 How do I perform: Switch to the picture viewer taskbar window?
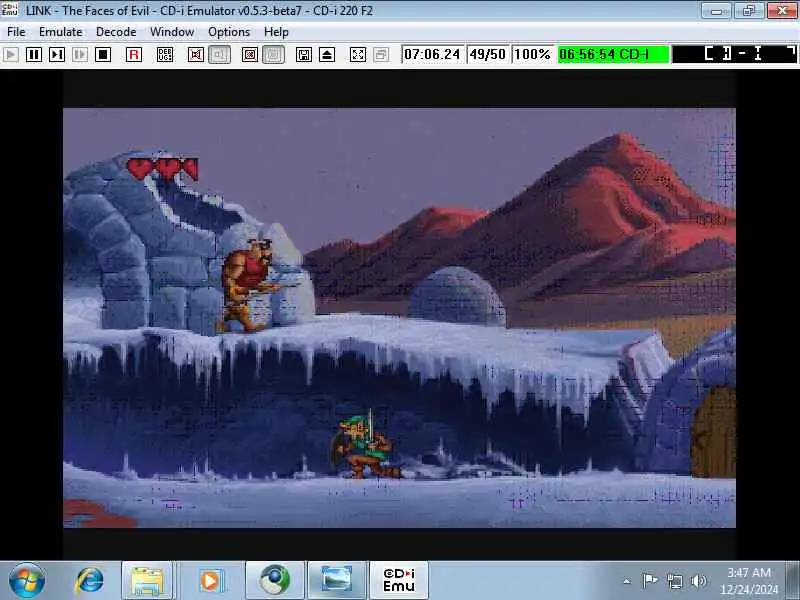[x=337, y=581]
